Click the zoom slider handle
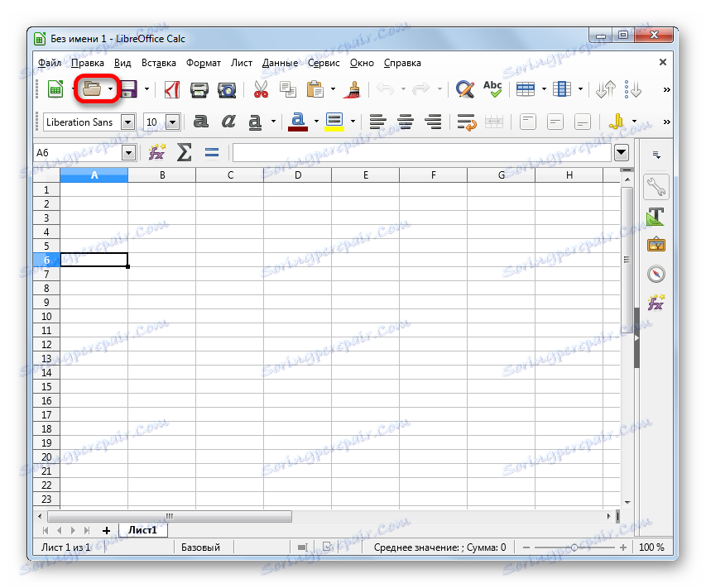The width and height of the screenshot is (706, 588). pyautogui.click(x=574, y=547)
